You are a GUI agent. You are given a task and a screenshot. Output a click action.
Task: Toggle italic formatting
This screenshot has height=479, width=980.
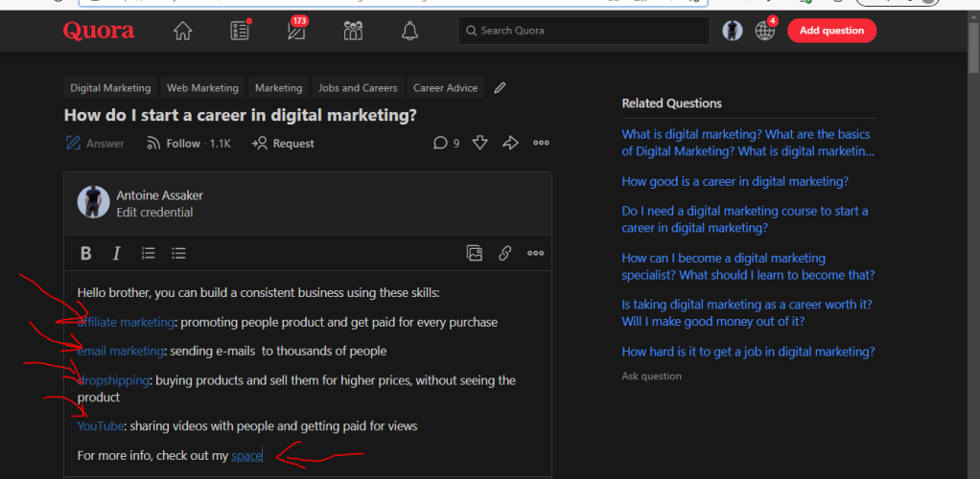(x=116, y=253)
